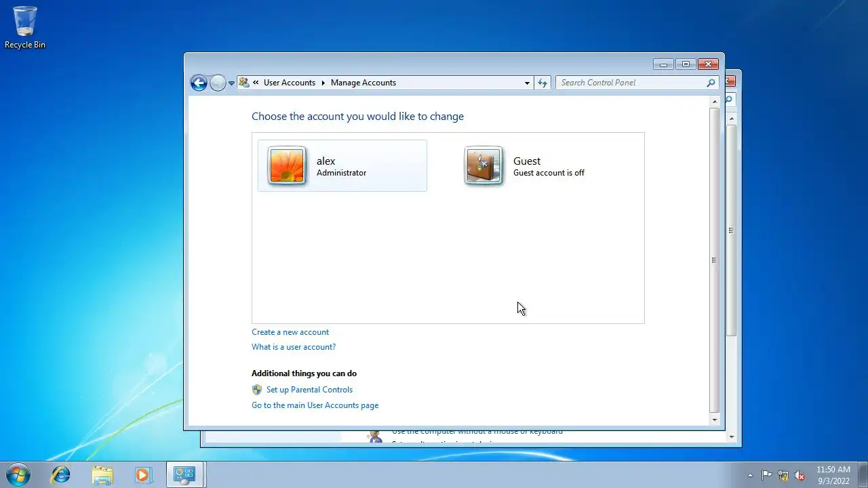868x488 pixels.
Task: Go to the main User Accounts page
Action: [x=315, y=405]
